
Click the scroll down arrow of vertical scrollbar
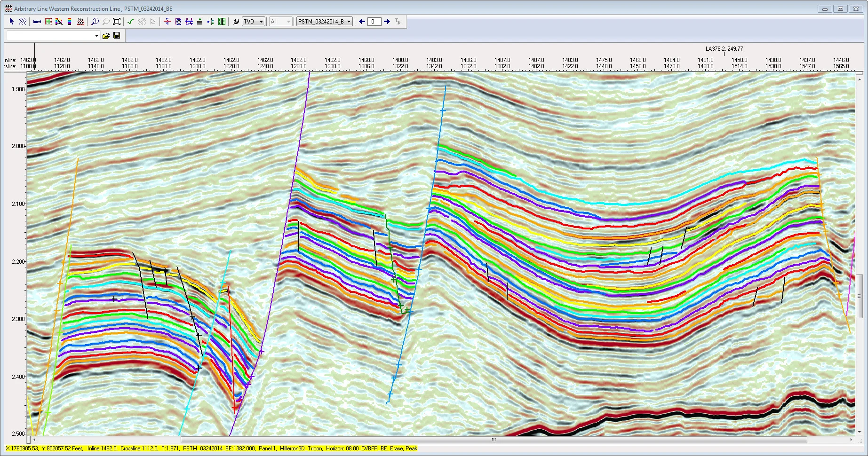pos(860,432)
